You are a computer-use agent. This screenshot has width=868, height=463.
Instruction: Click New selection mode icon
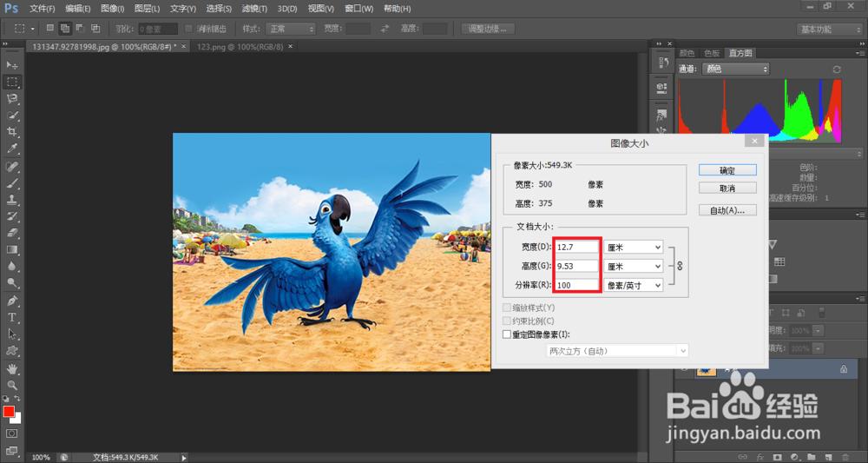pyautogui.click(x=49, y=28)
